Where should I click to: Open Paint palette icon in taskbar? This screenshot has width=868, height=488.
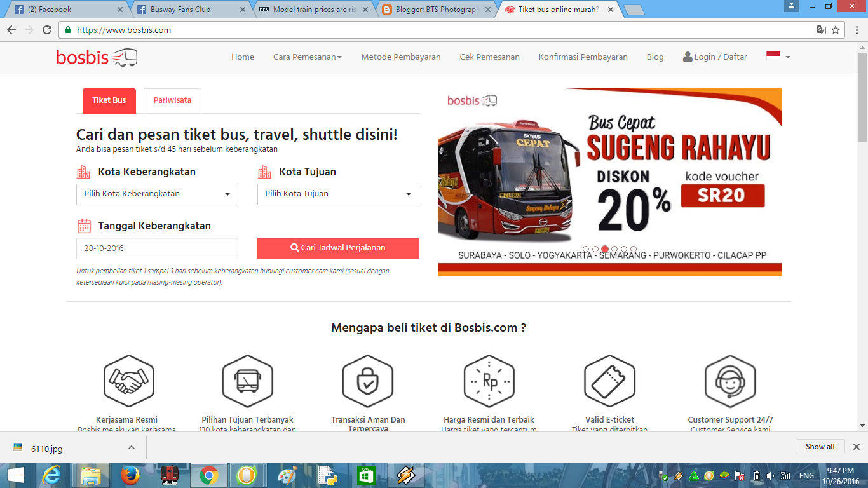click(x=288, y=475)
